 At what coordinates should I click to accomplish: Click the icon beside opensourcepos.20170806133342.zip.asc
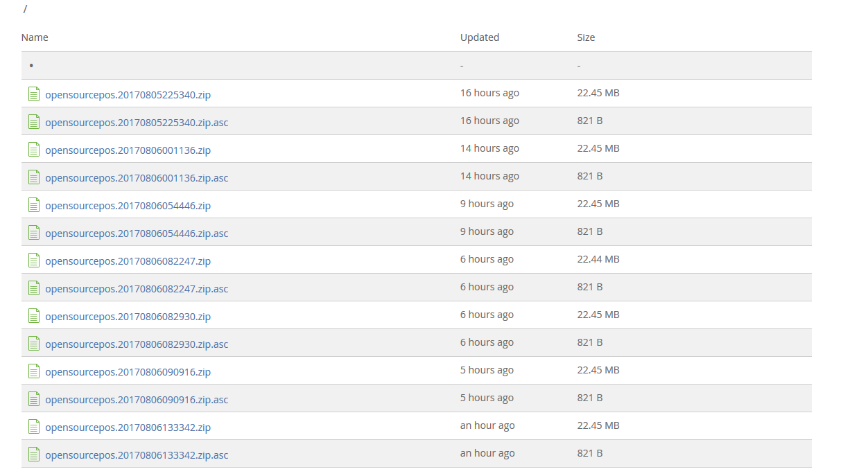(34, 454)
